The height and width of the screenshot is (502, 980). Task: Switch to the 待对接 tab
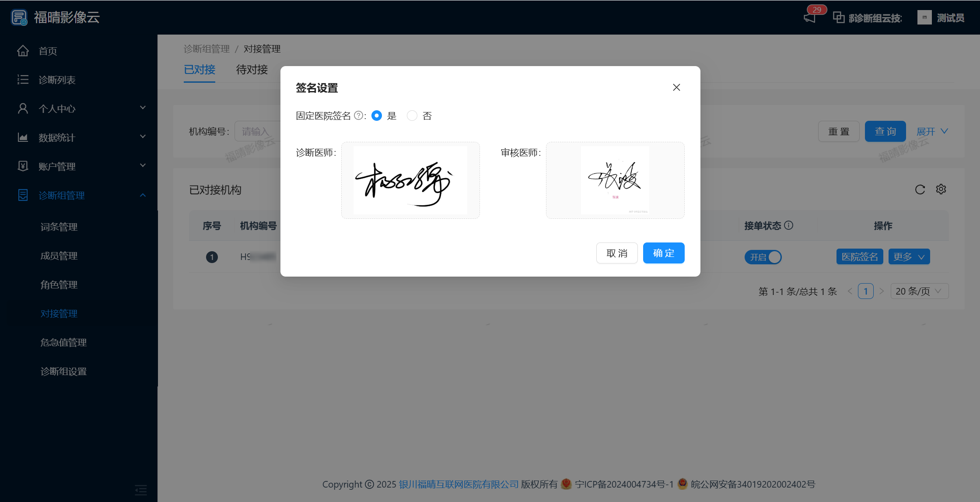point(252,70)
